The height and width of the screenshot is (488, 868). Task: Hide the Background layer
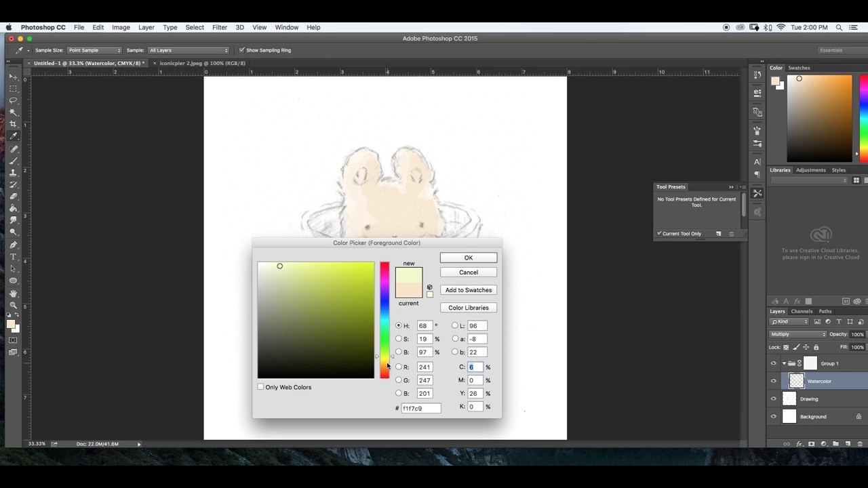(773, 416)
